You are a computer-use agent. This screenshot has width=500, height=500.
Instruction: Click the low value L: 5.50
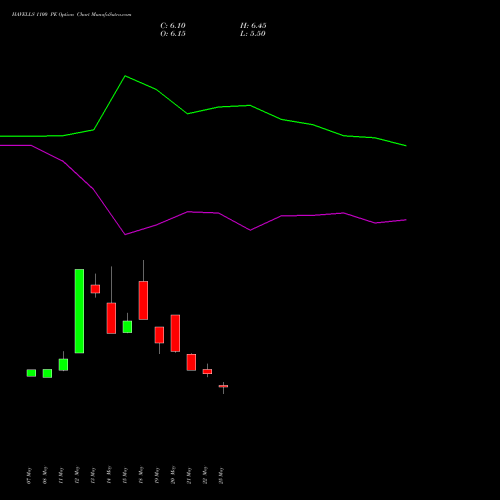coord(253,34)
